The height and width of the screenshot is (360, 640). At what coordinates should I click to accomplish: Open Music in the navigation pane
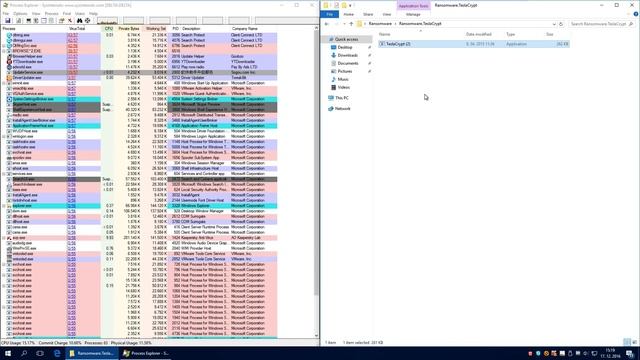(x=343, y=79)
